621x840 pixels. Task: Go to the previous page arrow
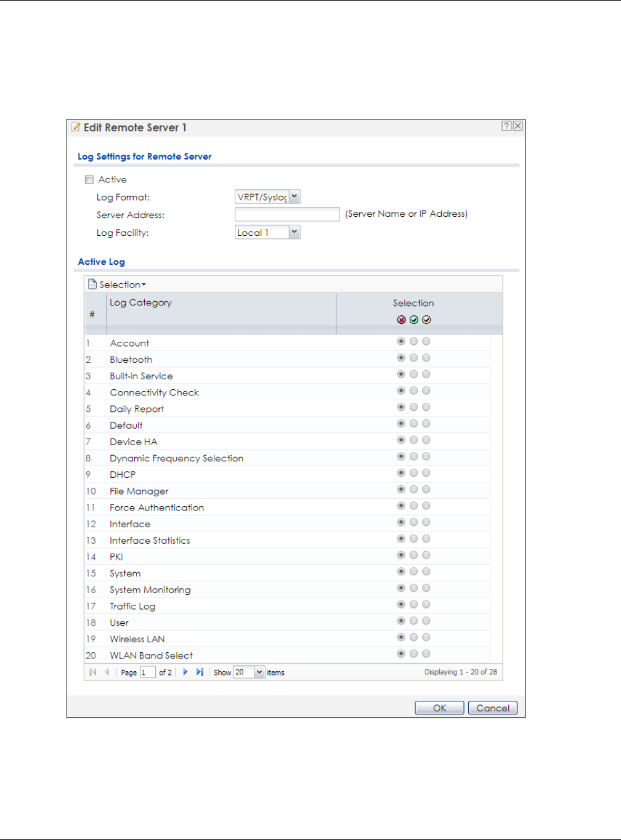[x=107, y=672]
